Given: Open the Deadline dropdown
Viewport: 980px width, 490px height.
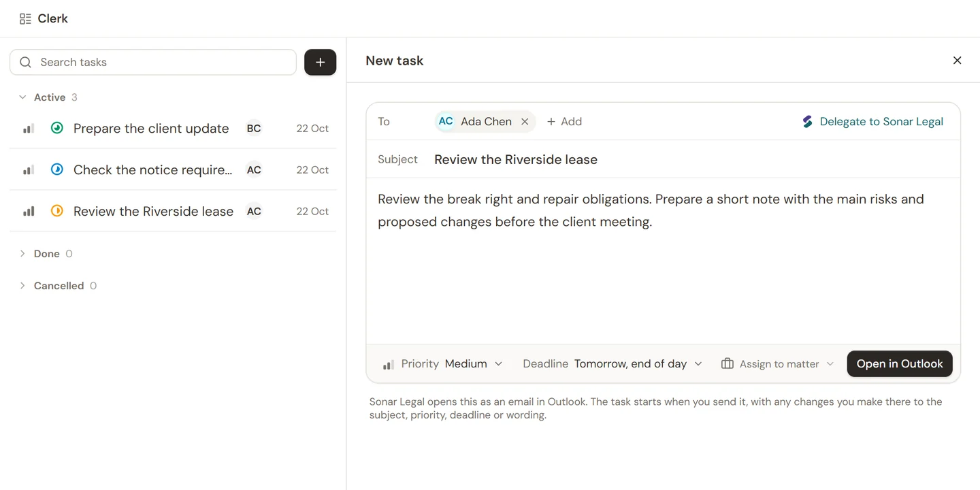Looking at the screenshot, I should click(612, 363).
